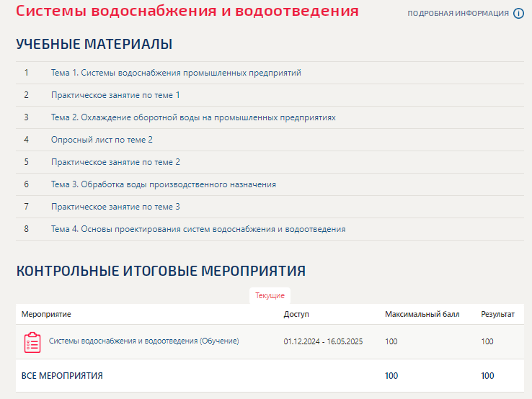
Task: Switch to the Текущие tab
Action: (x=270, y=295)
